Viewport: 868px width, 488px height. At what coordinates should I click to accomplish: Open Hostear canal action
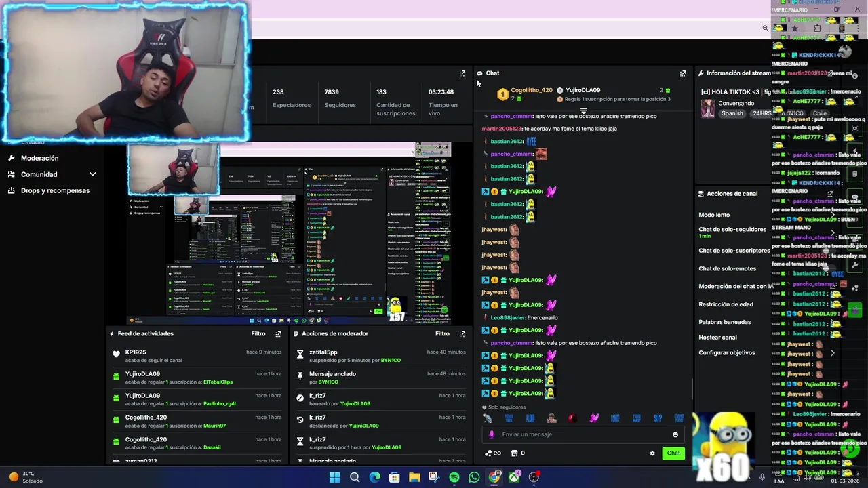[x=717, y=338]
